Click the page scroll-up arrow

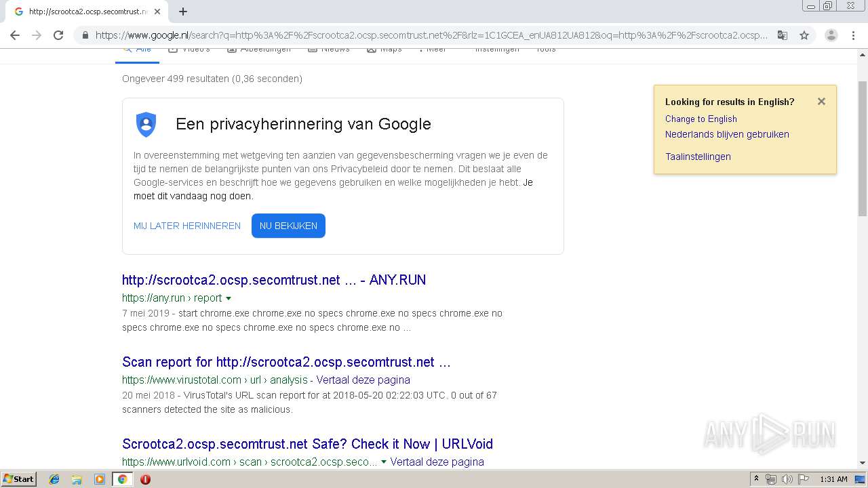tap(863, 54)
